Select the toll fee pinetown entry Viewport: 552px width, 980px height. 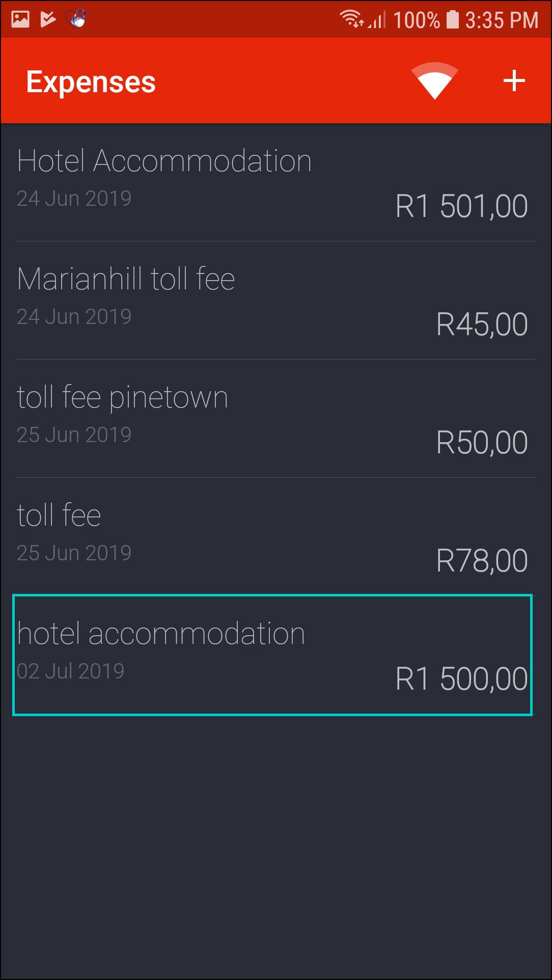(122, 398)
